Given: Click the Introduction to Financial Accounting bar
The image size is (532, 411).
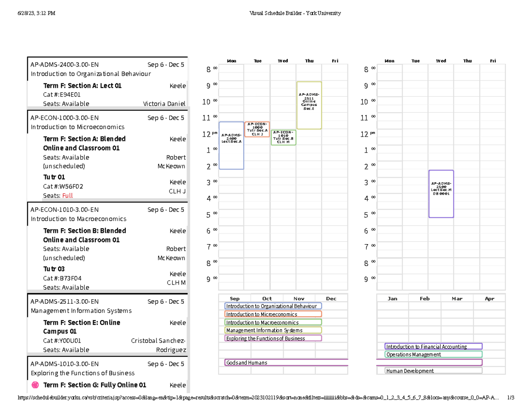Looking at the screenshot, I should [433, 347].
